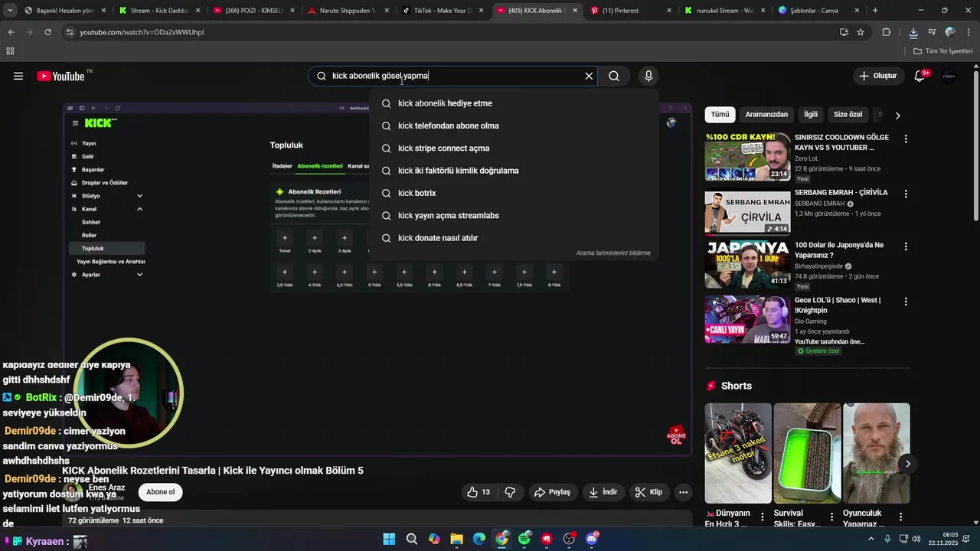Select the Tümü filter chip
This screenshot has width=980, height=551.
(x=720, y=115)
